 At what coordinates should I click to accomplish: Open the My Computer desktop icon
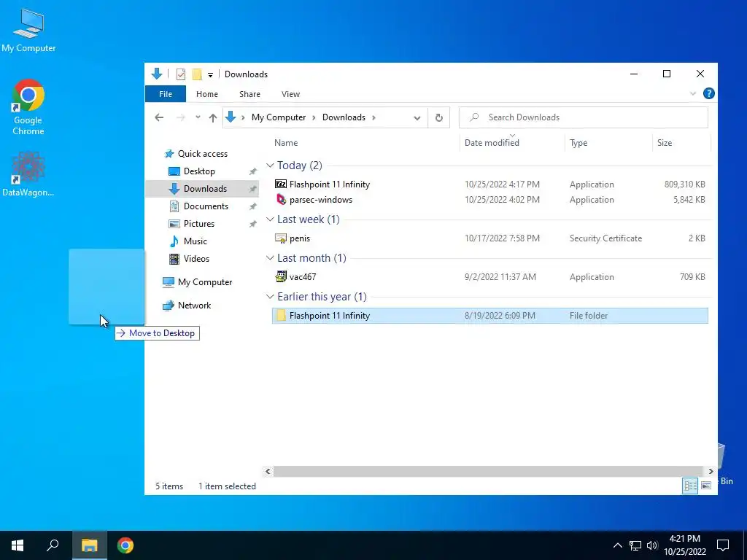click(x=28, y=31)
